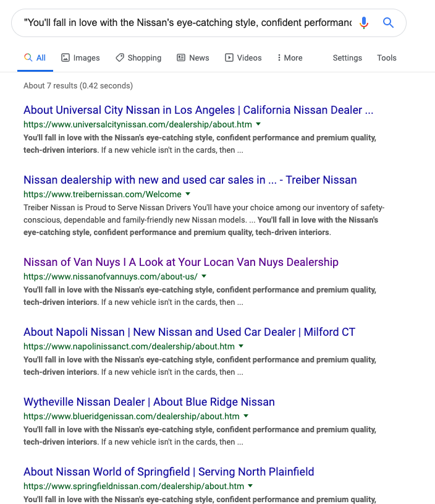Open the Videos tab

(243, 58)
